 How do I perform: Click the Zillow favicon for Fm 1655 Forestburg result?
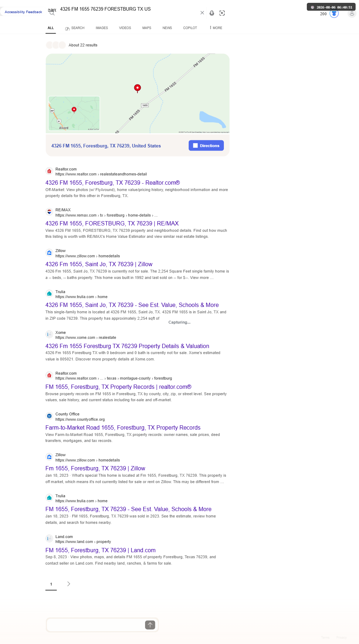click(49, 457)
